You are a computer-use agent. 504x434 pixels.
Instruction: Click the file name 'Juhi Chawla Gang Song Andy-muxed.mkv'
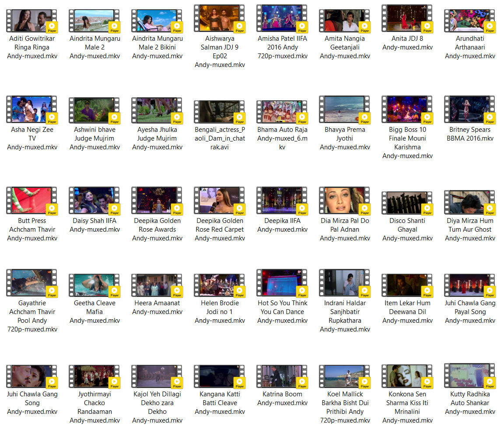click(x=32, y=403)
